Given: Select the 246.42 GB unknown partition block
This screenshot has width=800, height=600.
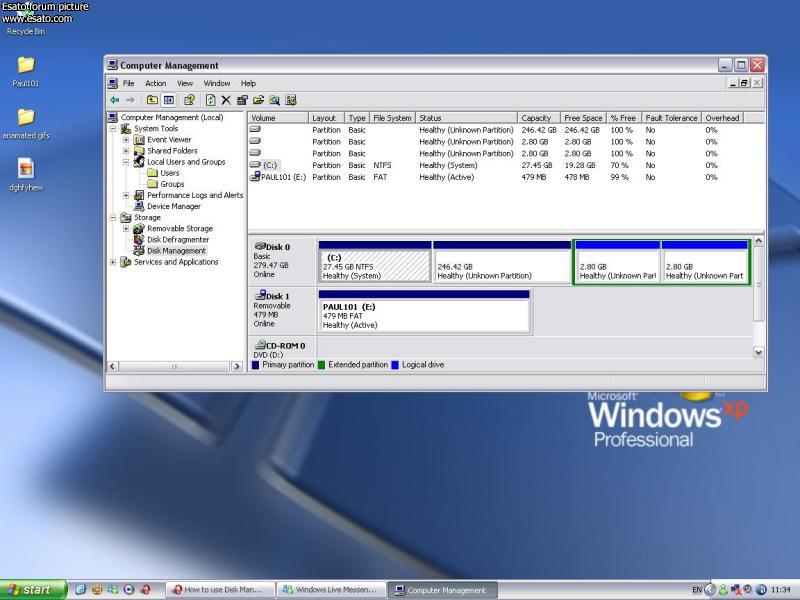Looking at the screenshot, I should point(502,262).
